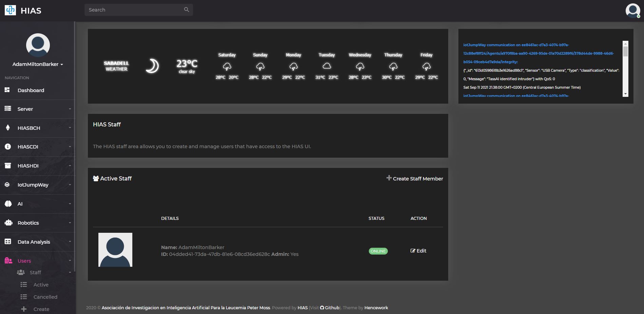Open the HIAS footer link
644x314 pixels.
coord(303,308)
